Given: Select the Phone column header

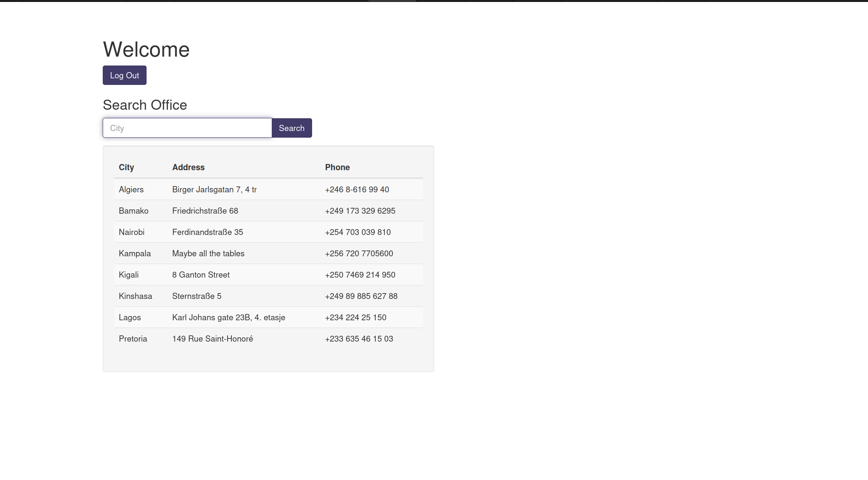Looking at the screenshot, I should coord(337,167).
